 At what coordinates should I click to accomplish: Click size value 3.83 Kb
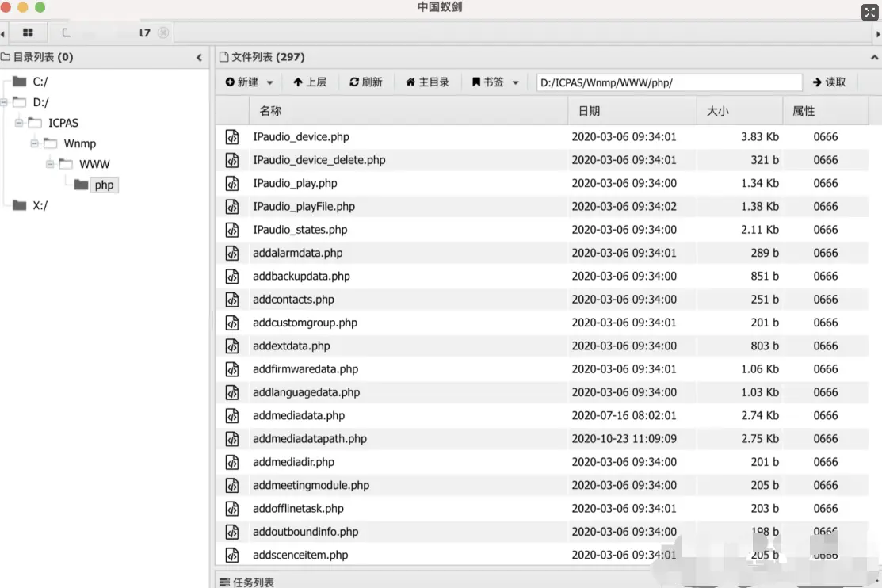coord(760,137)
